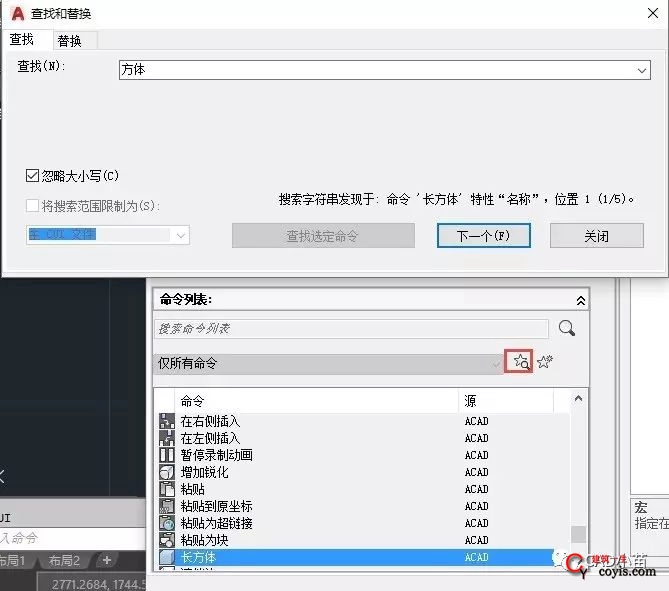Toggle the 忽略大小写 checkbox
Viewport: 669px width, 591px height.
[32, 175]
